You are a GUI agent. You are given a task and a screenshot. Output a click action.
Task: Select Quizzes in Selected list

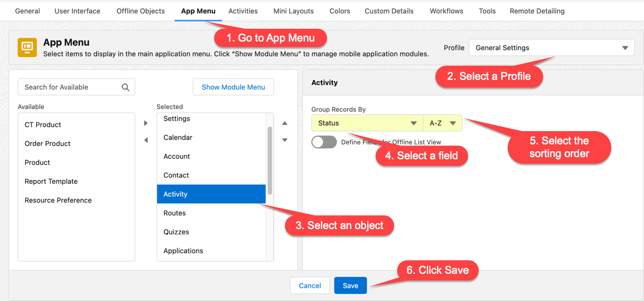211,232
